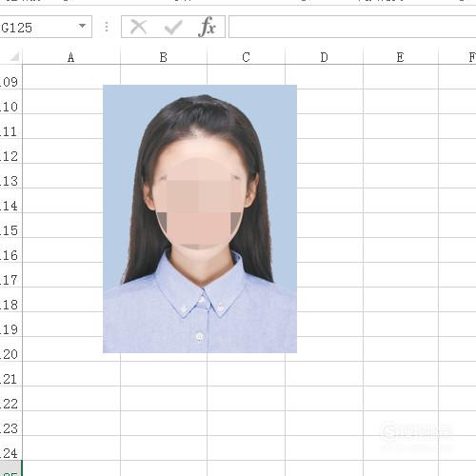Click cell A123

tap(71, 424)
